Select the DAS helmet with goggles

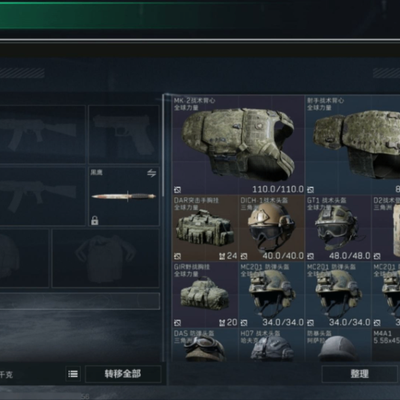[x=205, y=345]
